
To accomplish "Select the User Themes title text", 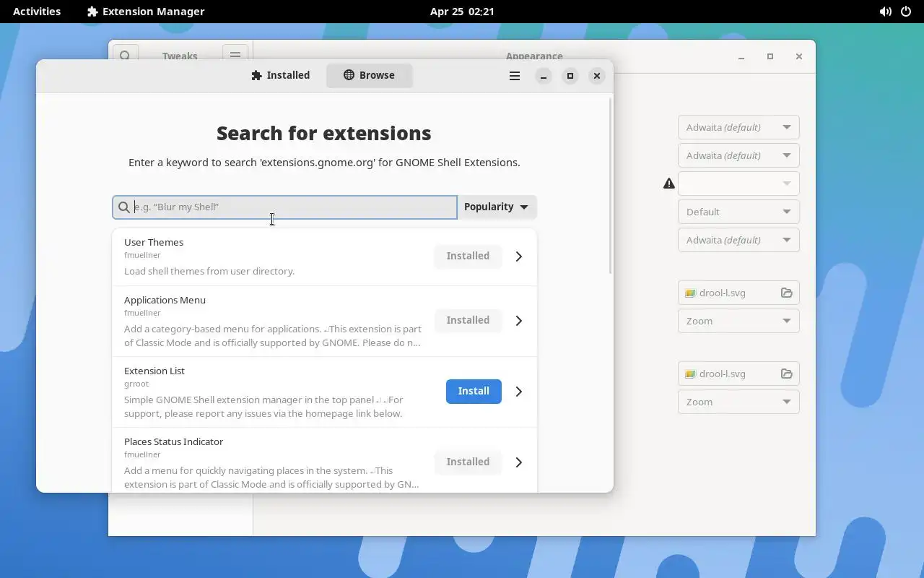I will coord(154,242).
